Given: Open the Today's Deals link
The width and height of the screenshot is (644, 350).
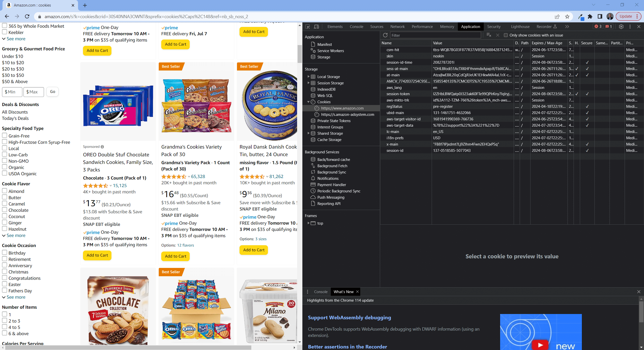Looking at the screenshot, I should [x=15, y=118].
